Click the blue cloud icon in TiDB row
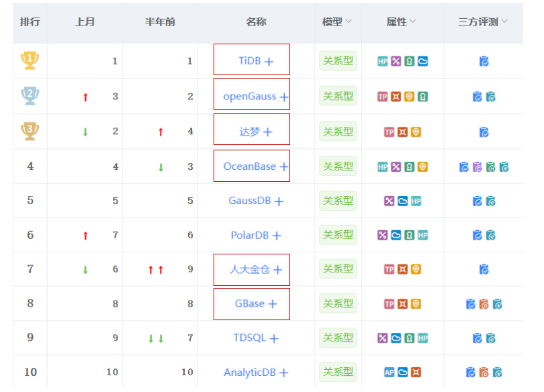Screen dimensions: 544x392 coord(422,61)
